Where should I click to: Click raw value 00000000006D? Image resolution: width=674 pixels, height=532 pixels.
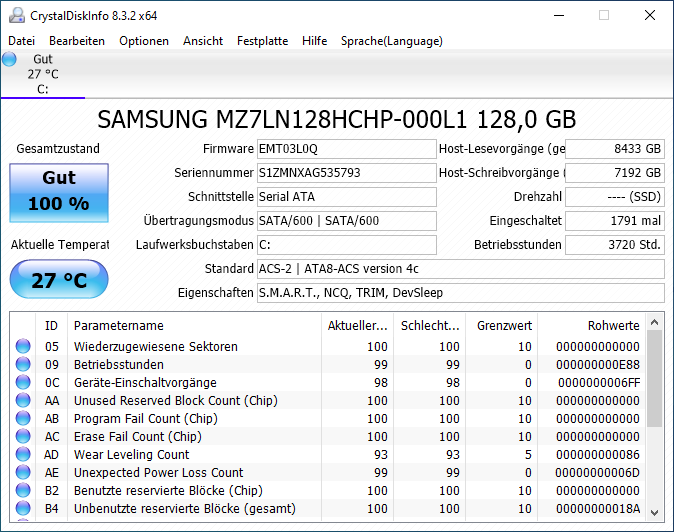coord(597,473)
